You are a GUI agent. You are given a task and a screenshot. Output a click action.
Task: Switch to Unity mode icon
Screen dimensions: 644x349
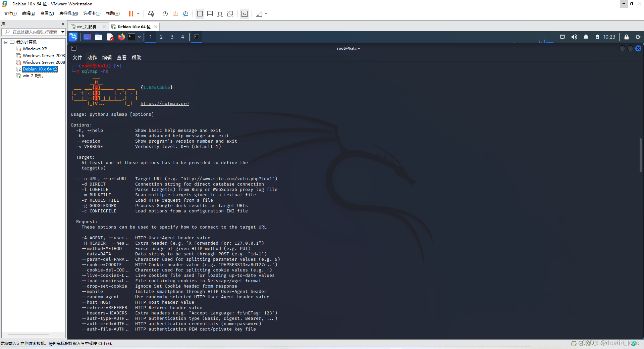(230, 14)
